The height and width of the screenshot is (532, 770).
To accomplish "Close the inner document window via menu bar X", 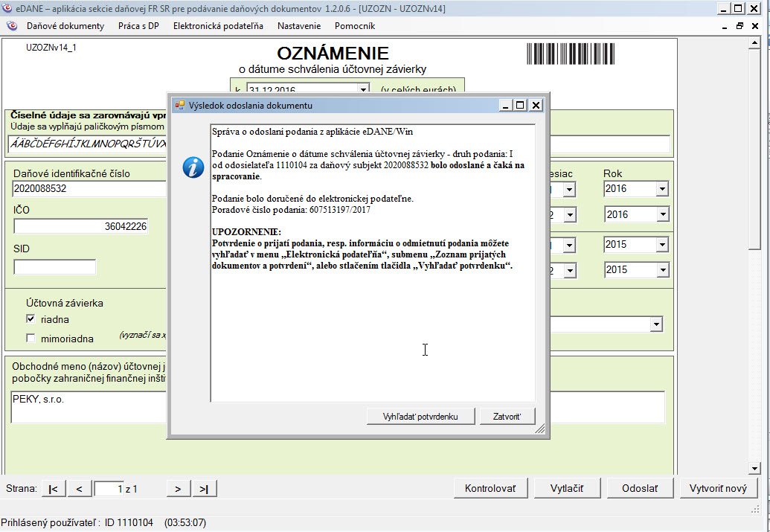I will (755, 26).
